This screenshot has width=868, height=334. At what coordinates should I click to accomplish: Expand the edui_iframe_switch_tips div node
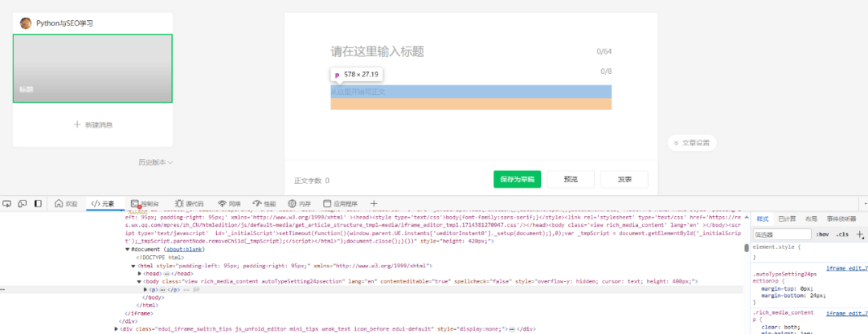117,329
